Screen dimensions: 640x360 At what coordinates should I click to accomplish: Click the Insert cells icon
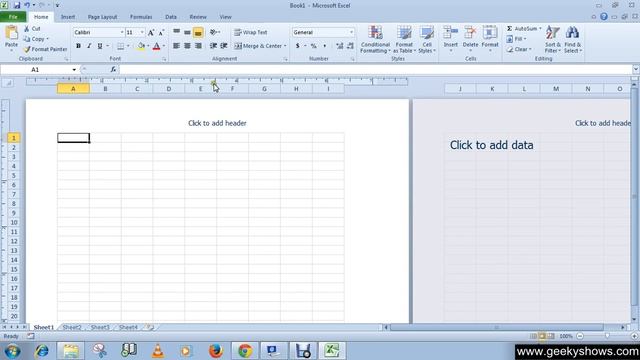click(451, 33)
